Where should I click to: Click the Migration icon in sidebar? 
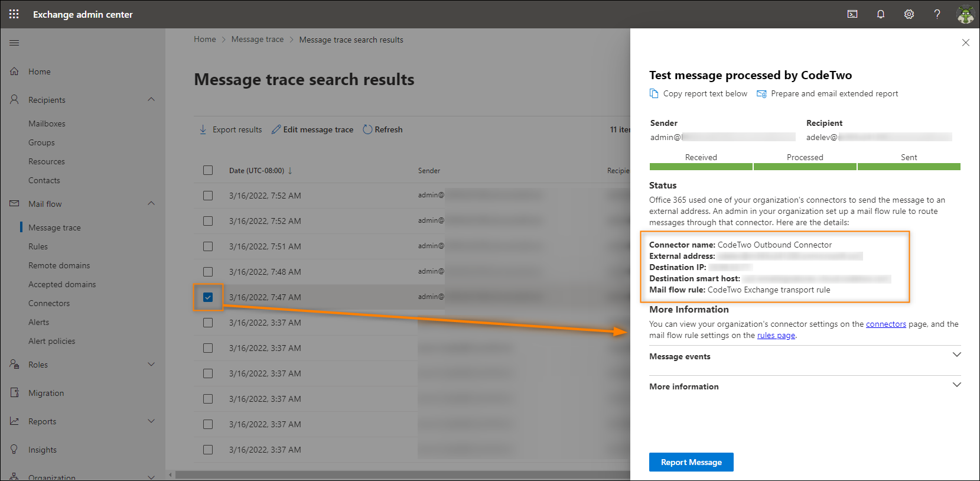(14, 393)
